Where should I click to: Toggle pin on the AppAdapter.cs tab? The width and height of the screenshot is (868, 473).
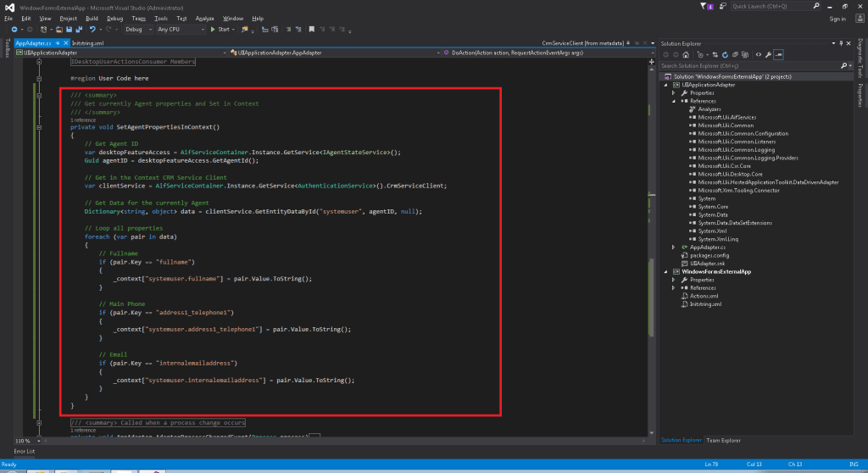[x=58, y=42]
